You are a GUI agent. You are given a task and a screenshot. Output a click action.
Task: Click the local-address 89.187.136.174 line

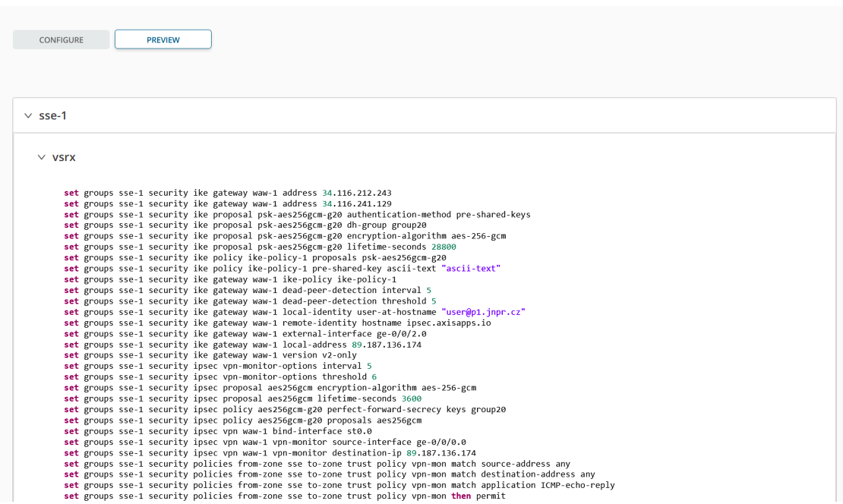point(243,345)
